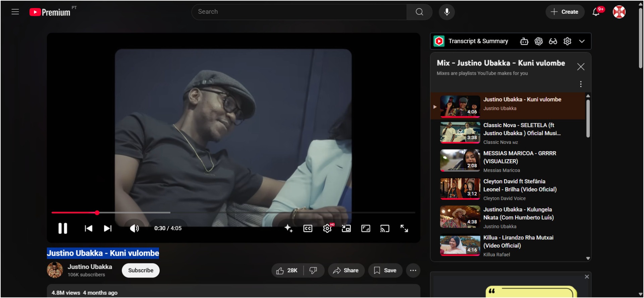
Task: Seek on the video progress bar
Action: pyautogui.click(x=233, y=213)
